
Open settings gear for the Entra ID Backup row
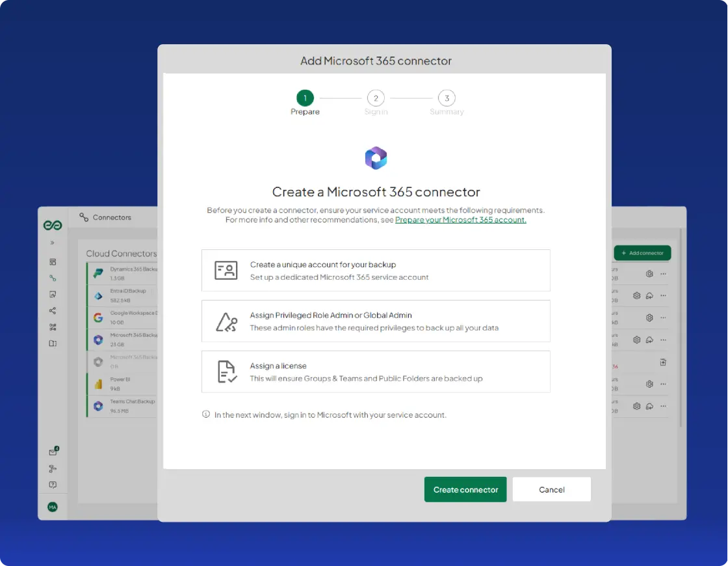tap(636, 295)
